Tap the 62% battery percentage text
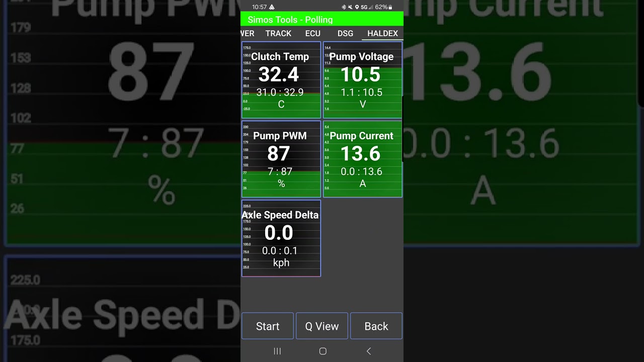 381,7
